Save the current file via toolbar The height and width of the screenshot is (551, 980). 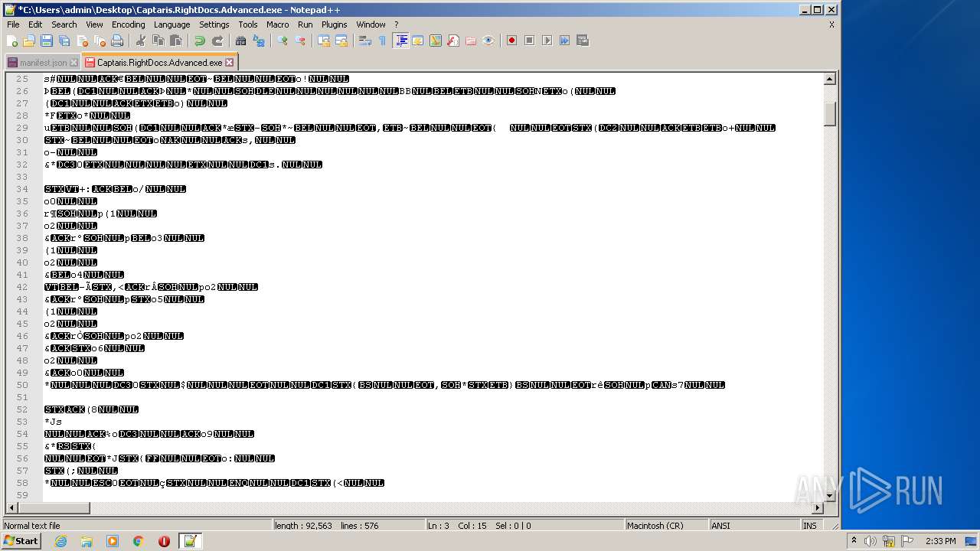pyautogui.click(x=47, y=41)
